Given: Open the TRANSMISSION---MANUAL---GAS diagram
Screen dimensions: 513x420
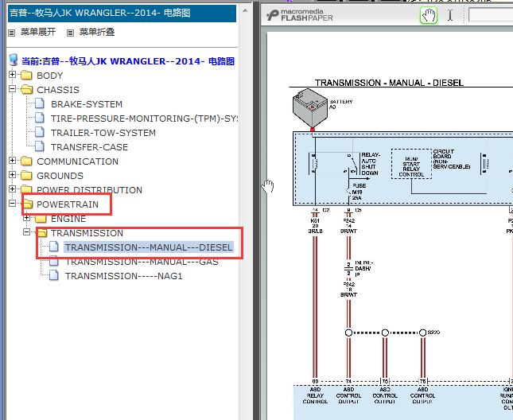Looking at the screenshot, I should pyautogui.click(x=142, y=262).
